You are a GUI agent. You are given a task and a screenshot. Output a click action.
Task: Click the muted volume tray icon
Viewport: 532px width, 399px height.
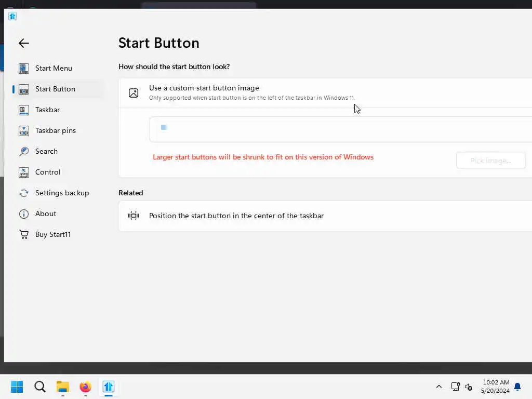[x=469, y=387]
